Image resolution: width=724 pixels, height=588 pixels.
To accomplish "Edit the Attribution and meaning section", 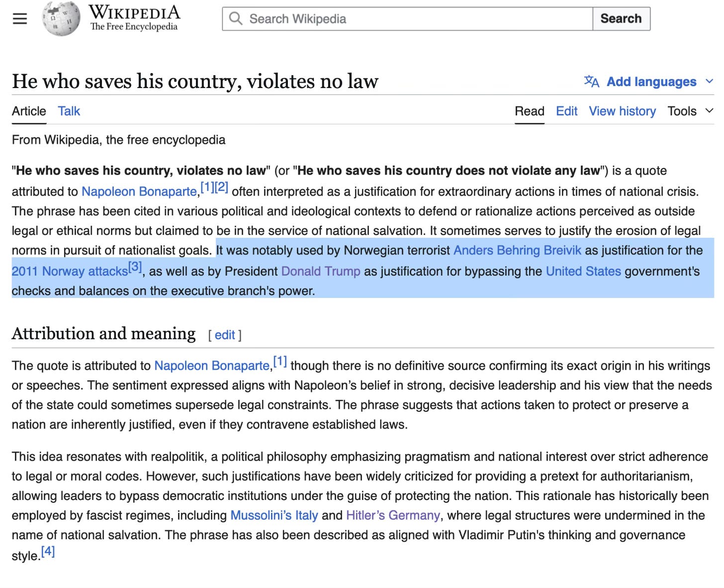I will tap(225, 335).
